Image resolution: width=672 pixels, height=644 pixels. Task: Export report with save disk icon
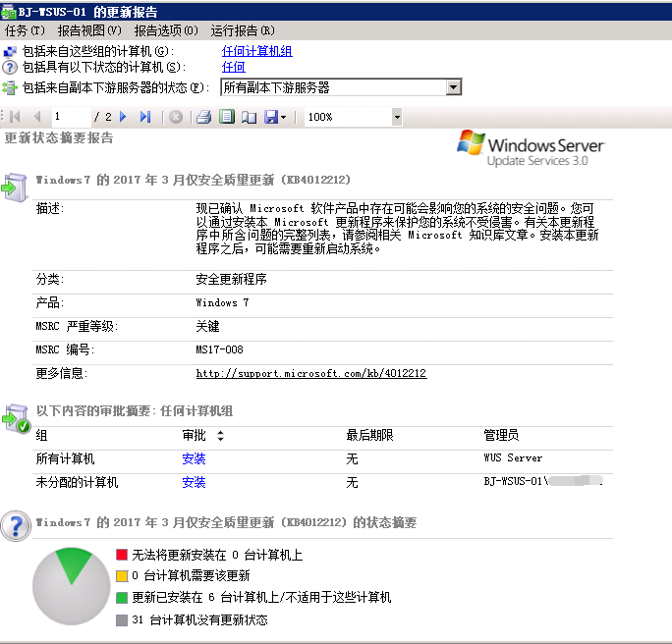click(x=271, y=117)
